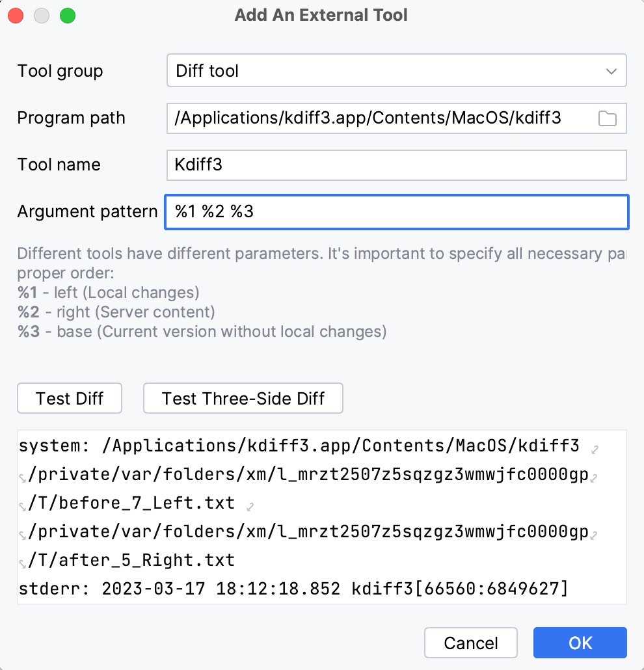Cancel the Add An External Tool dialog

click(x=470, y=643)
